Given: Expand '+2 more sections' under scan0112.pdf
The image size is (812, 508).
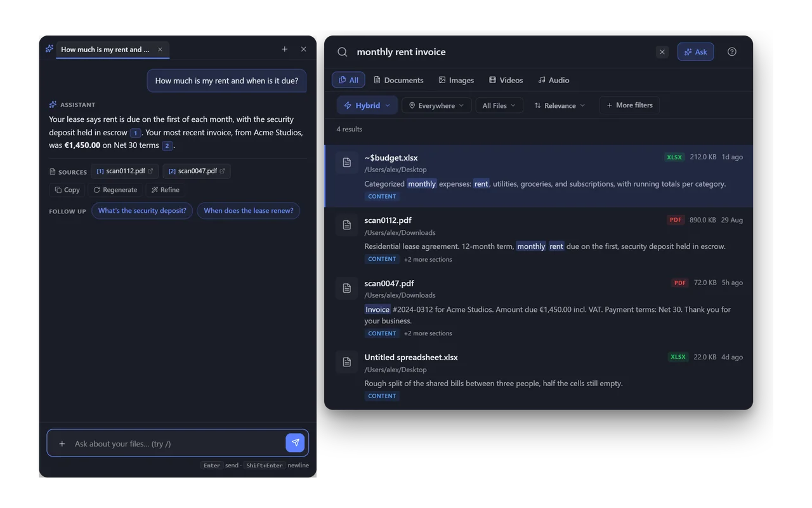Looking at the screenshot, I should (x=428, y=259).
